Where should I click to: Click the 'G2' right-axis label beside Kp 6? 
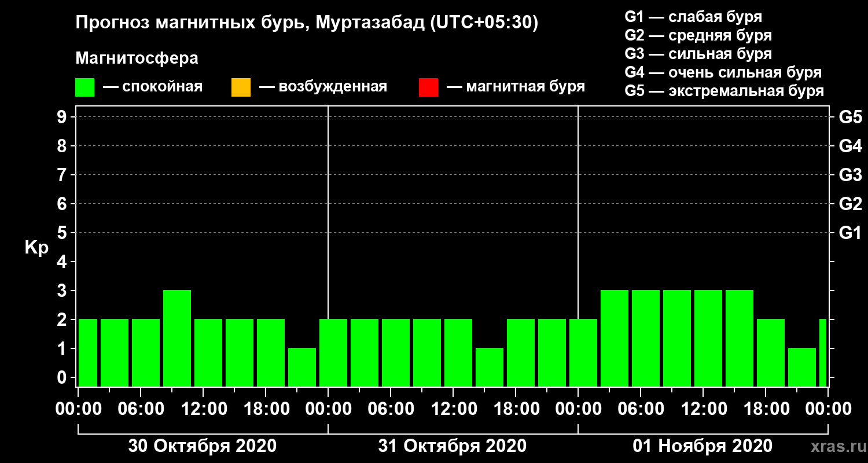[850, 204]
